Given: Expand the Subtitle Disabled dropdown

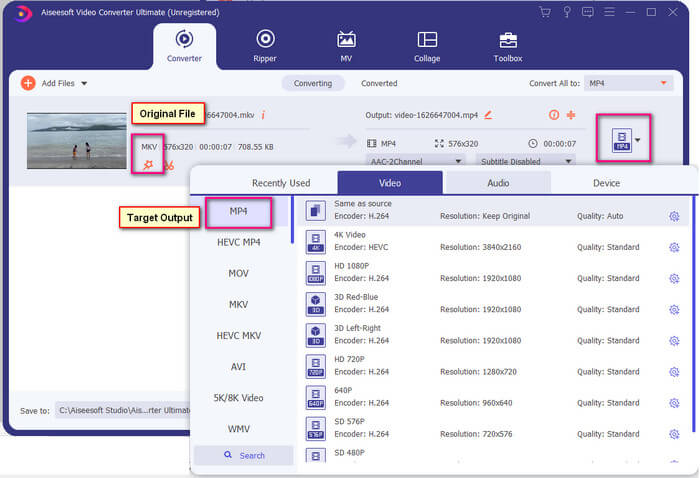Looking at the screenshot, I should [x=527, y=160].
